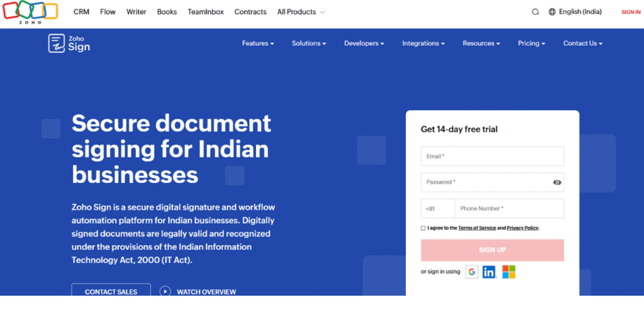Open the Terms of Service link
Screen dimensions: 644x322
(477, 228)
